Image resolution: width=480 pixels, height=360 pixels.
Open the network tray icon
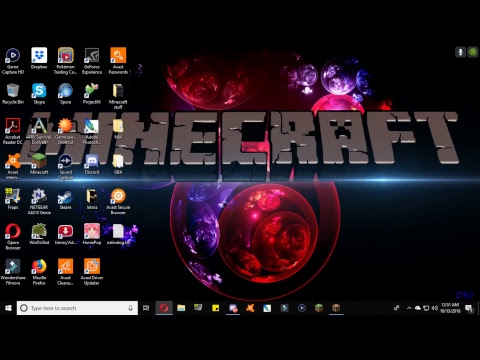pyautogui.click(x=426, y=308)
